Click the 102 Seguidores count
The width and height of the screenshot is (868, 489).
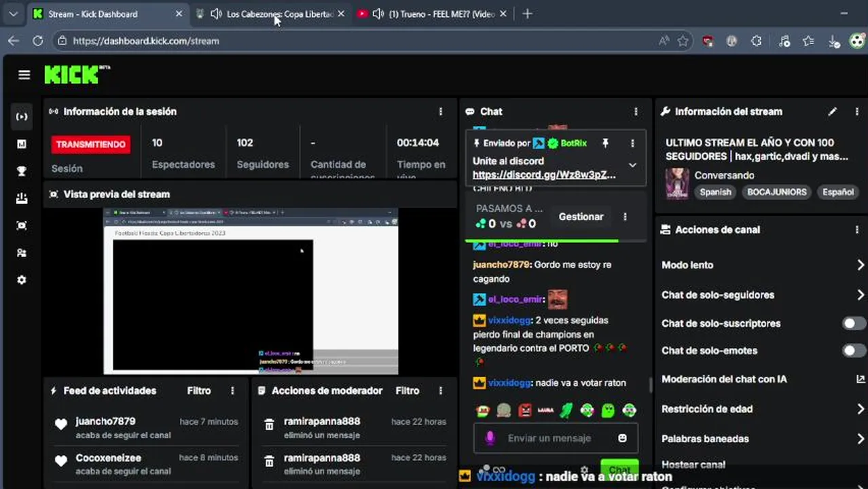[x=245, y=143]
